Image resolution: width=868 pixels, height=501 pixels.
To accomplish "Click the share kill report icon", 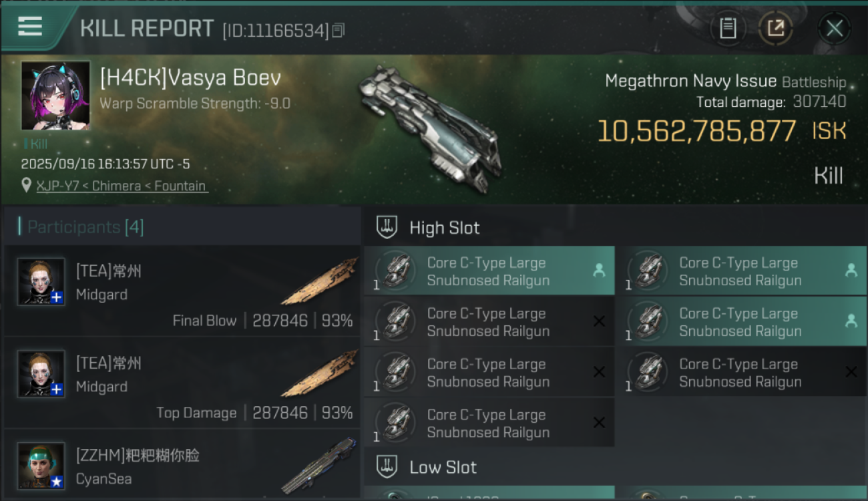I will click(x=775, y=29).
